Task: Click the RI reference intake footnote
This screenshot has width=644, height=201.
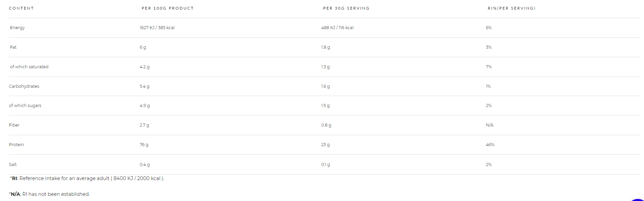Action: (x=87, y=178)
